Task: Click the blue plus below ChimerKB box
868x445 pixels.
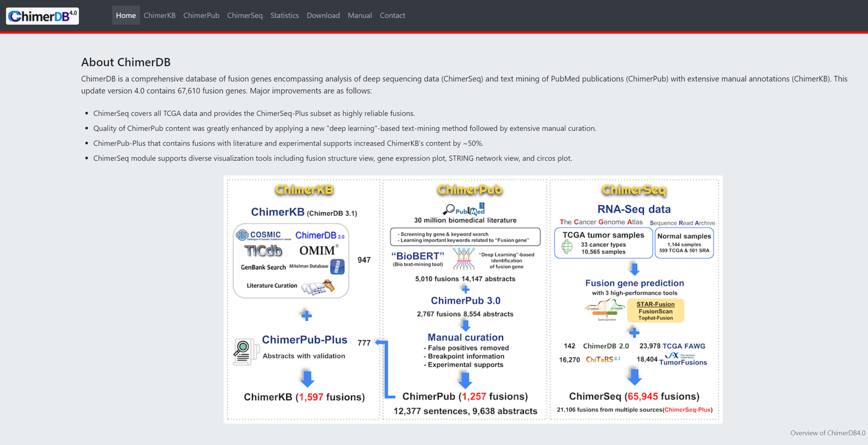Action: click(306, 316)
